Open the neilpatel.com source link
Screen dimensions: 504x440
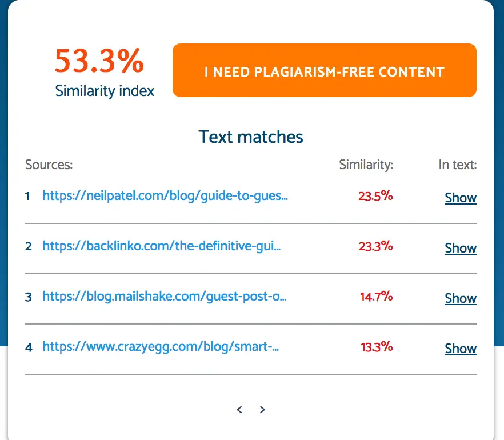[x=165, y=197]
